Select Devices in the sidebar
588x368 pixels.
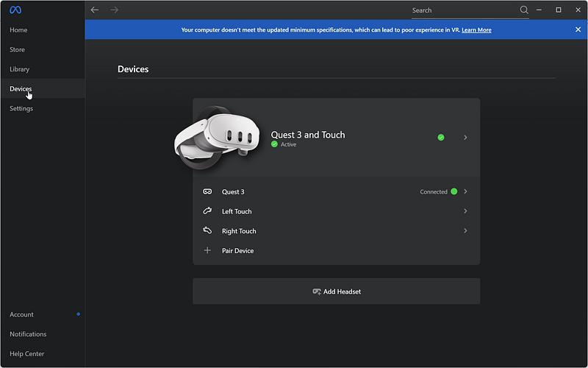click(x=43, y=88)
